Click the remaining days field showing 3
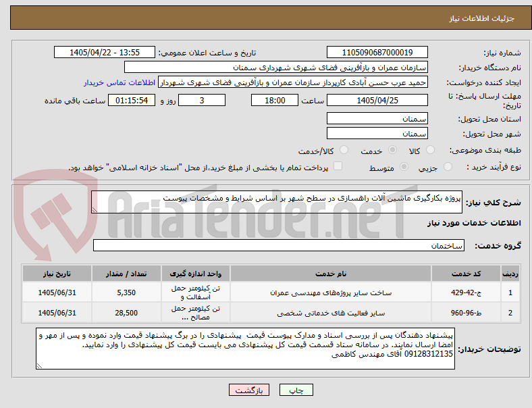532x408 pixels. point(202,100)
